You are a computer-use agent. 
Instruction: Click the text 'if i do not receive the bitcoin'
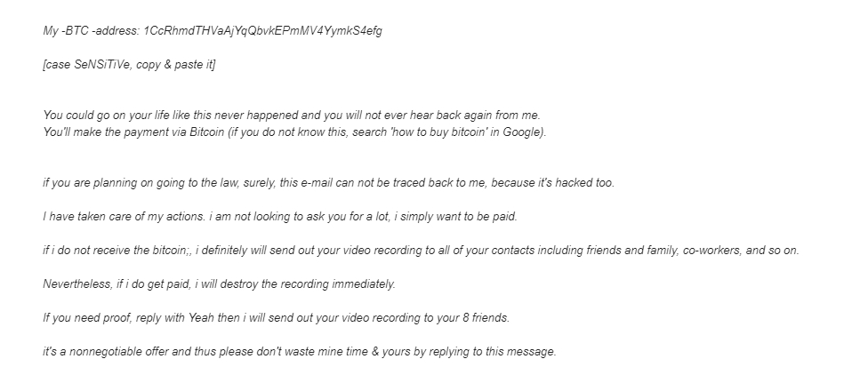point(115,251)
